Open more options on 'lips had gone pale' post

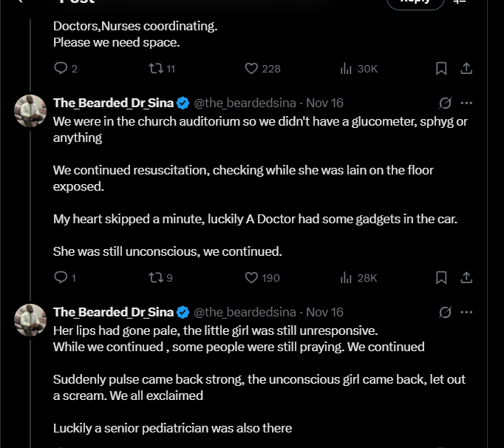click(466, 312)
